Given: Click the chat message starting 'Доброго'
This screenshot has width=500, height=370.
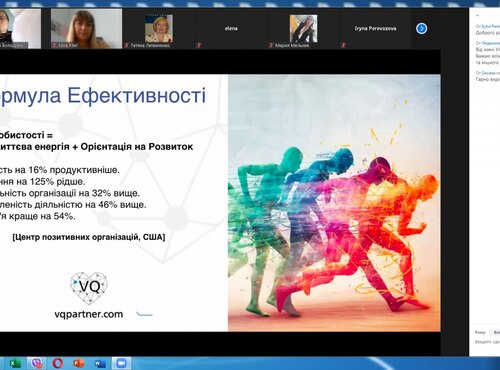Looking at the screenshot, I should pos(487,33).
